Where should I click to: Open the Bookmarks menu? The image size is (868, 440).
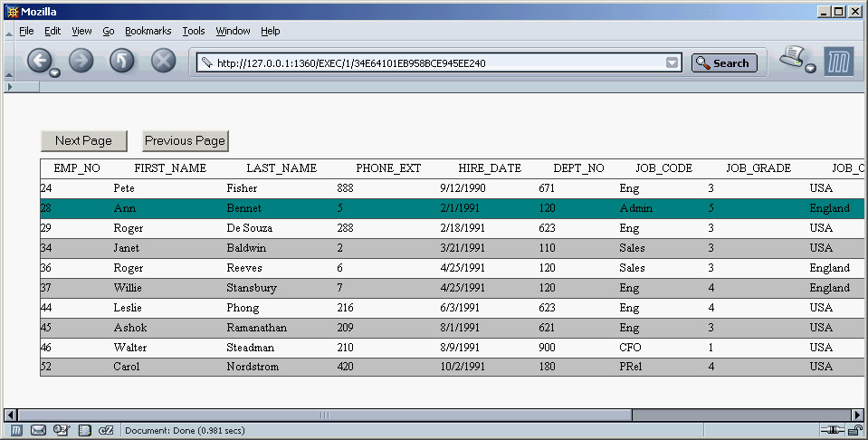148,31
